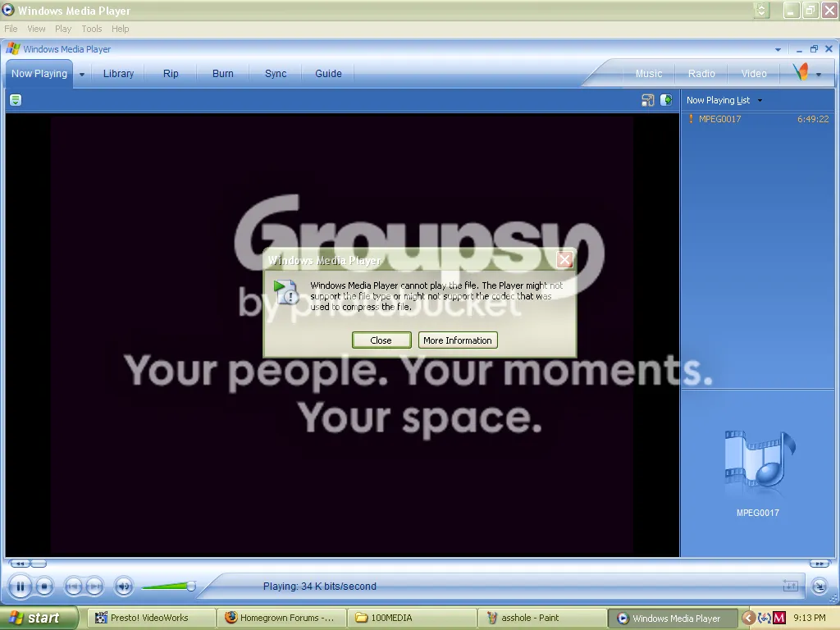
Task: Switch to the Library tab
Action: (x=118, y=74)
